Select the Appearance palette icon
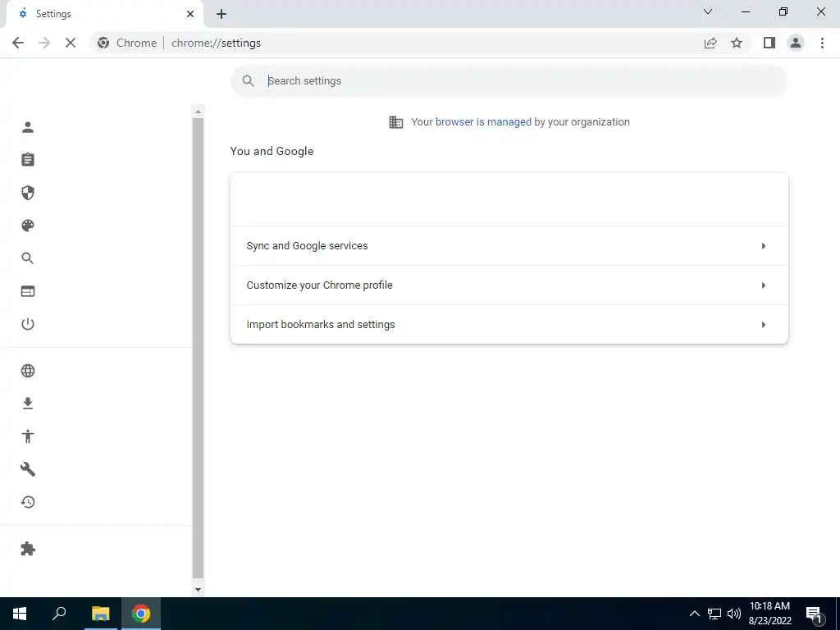This screenshot has height=630, width=840. tap(28, 226)
